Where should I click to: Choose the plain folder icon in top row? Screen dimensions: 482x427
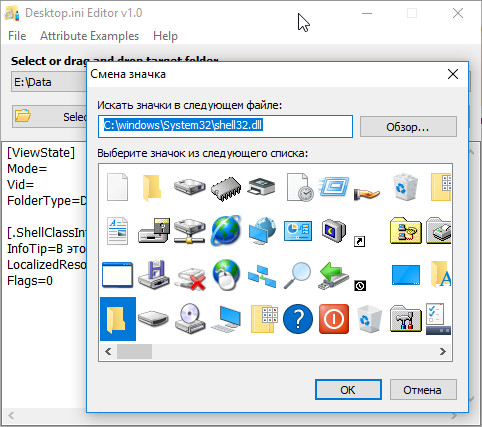152,188
